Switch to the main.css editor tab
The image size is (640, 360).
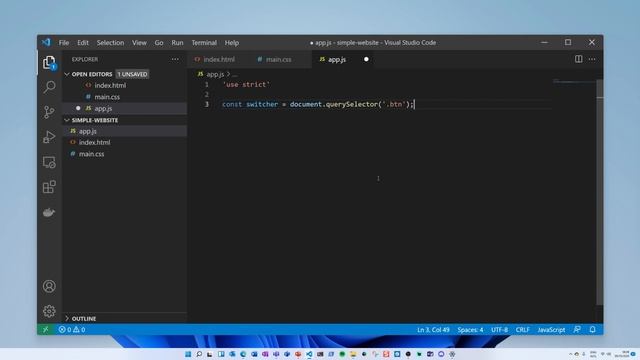click(279, 59)
